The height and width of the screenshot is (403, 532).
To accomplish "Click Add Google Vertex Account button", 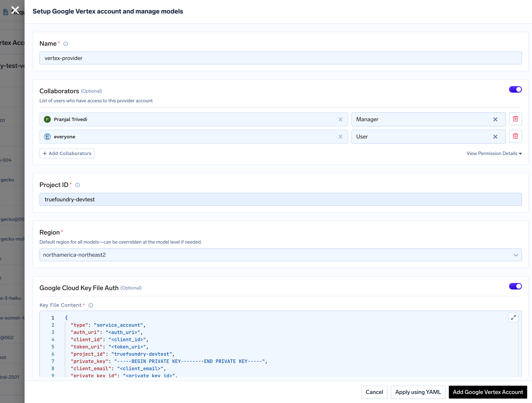I will point(487,392).
